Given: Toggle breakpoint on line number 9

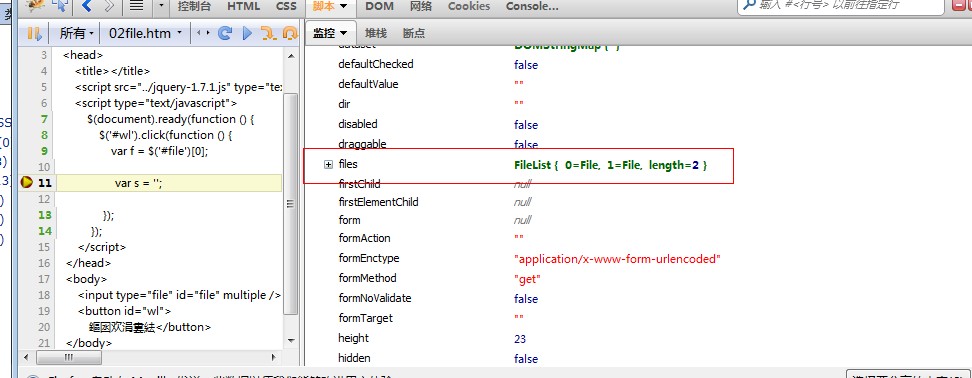Looking at the screenshot, I should pyautogui.click(x=43, y=151).
